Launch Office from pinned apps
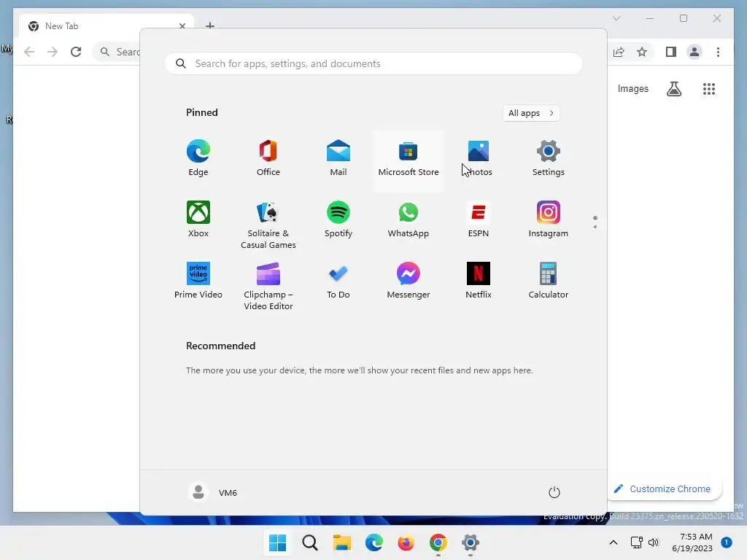This screenshot has width=747, height=560. (x=268, y=158)
